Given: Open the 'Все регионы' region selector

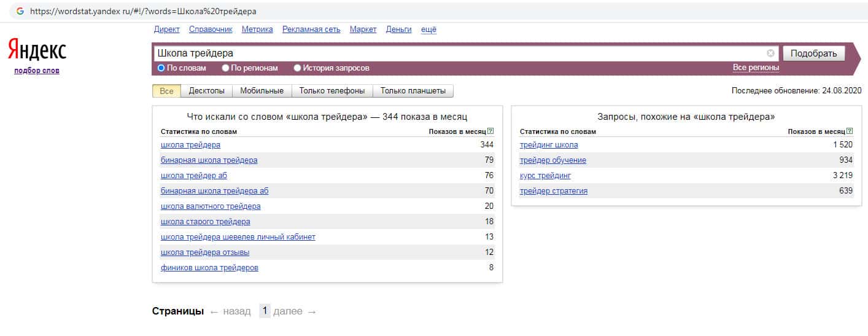Looking at the screenshot, I should (755, 68).
